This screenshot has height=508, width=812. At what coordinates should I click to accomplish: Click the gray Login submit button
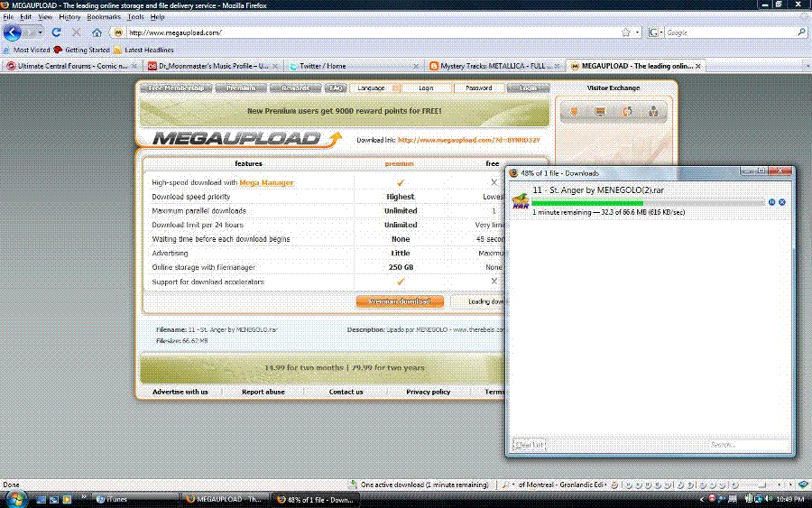[x=528, y=88]
